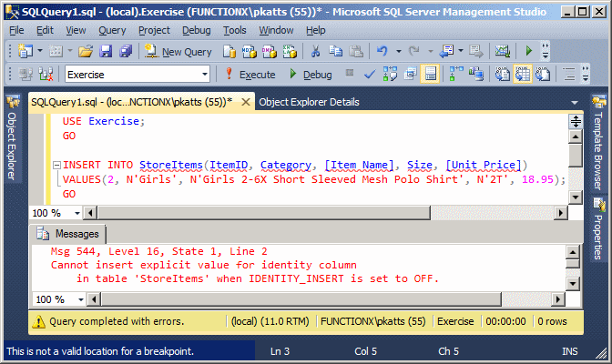Click Messages horizontal scrollbar right arrow
Viewport: 612px width, 364px height.
tap(558, 299)
